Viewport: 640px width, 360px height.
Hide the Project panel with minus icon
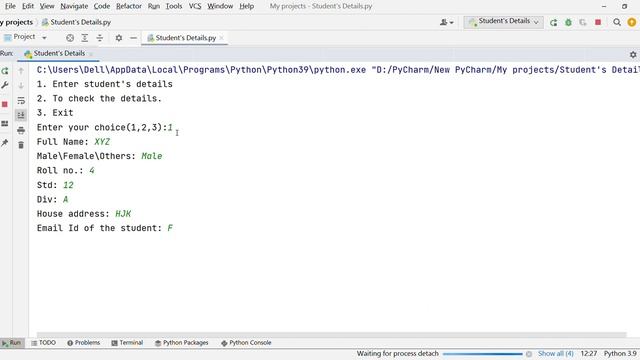tap(133, 38)
